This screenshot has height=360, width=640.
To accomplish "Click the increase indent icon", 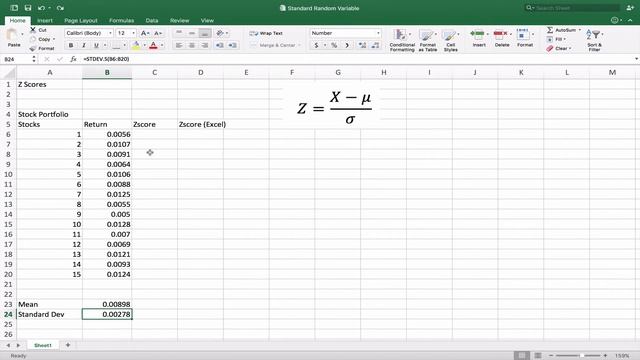I will click(x=233, y=45).
